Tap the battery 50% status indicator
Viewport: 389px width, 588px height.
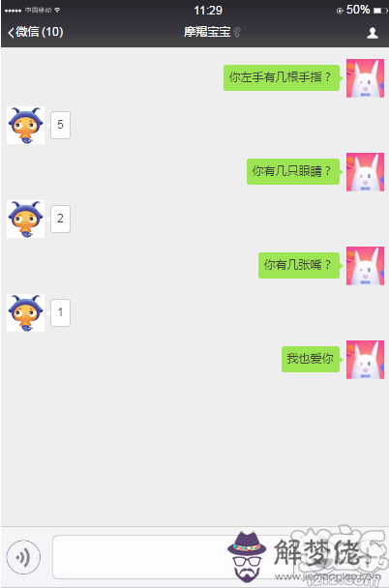(362, 10)
